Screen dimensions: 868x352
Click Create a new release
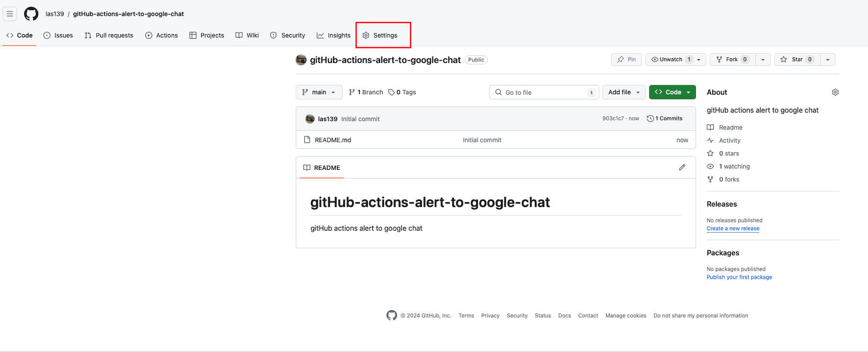[733, 228]
